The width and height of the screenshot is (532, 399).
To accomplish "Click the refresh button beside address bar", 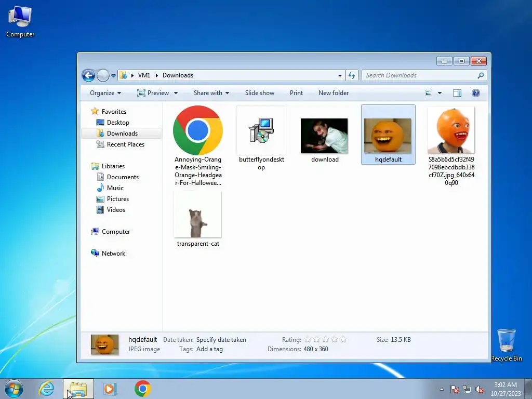I will [x=352, y=75].
